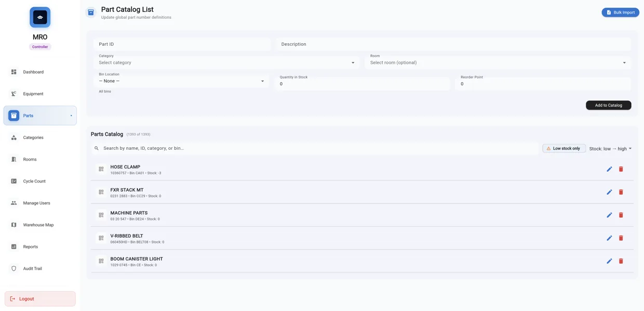Show QR code for MACHINE PARTS

(101, 215)
